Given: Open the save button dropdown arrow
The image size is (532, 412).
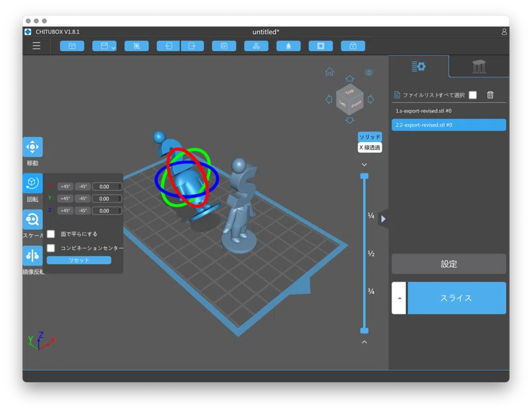Looking at the screenshot, I should coord(114,48).
